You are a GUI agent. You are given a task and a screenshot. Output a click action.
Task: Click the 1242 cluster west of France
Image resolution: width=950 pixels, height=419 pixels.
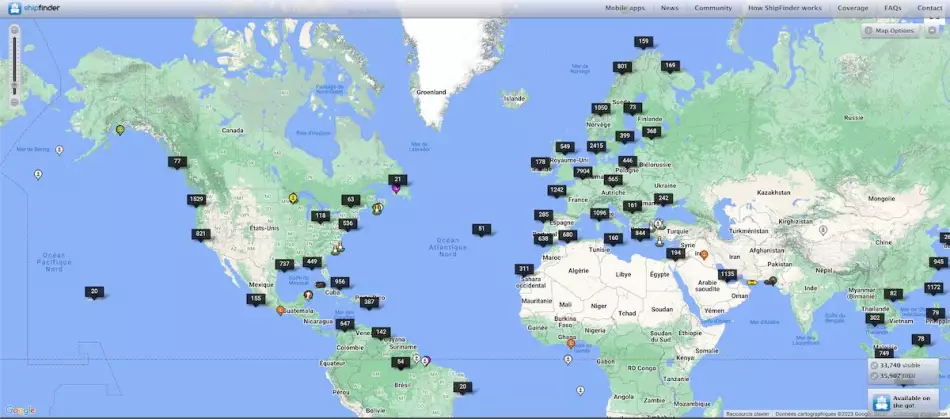coord(557,190)
